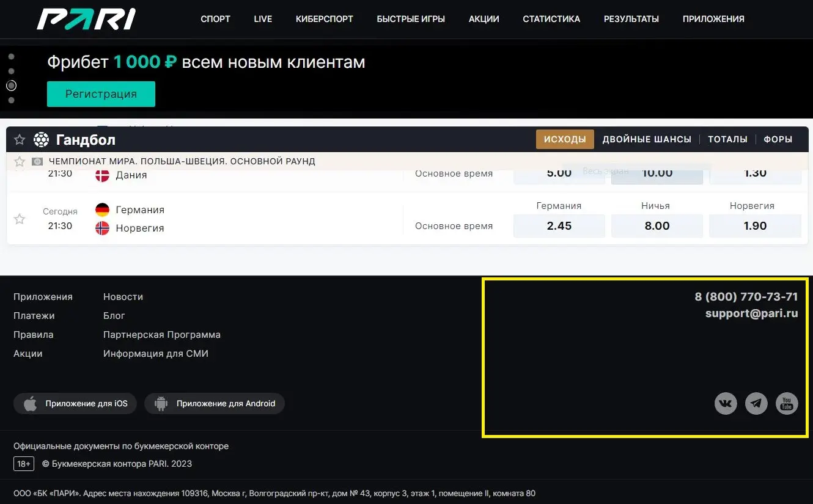Screen dimensions: 813x504
Task: Click the Android robot icon
Action: (161, 404)
